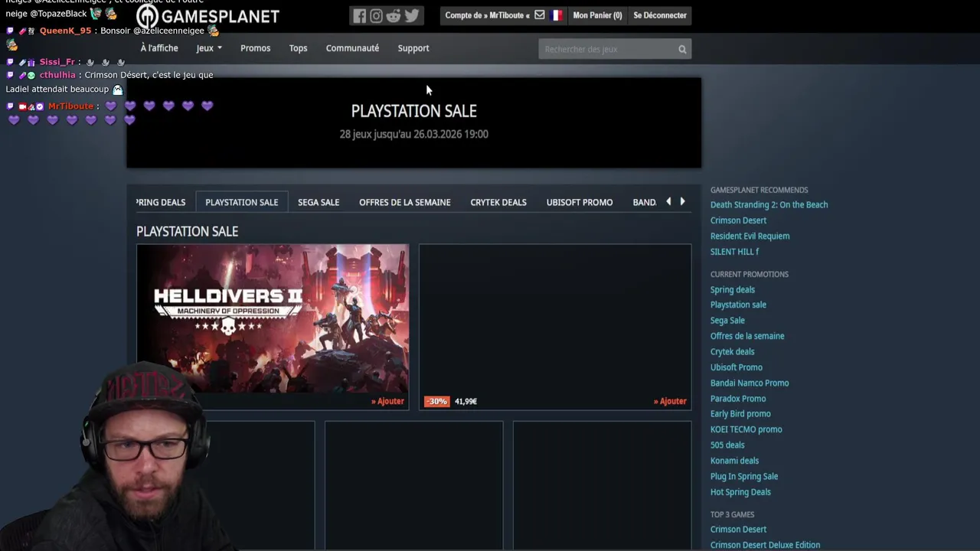980x551 pixels.
Task: Click cthulhia username in chat overlay
Action: pyautogui.click(x=57, y=75)
